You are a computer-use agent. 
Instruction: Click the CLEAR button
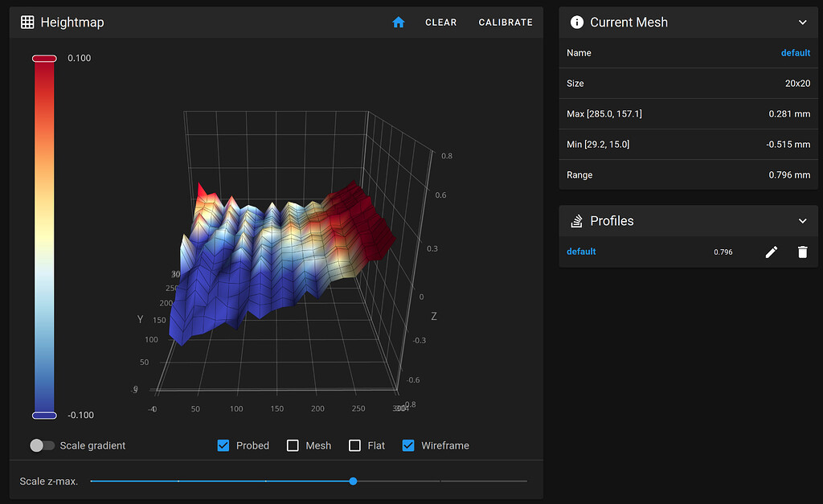441,23
